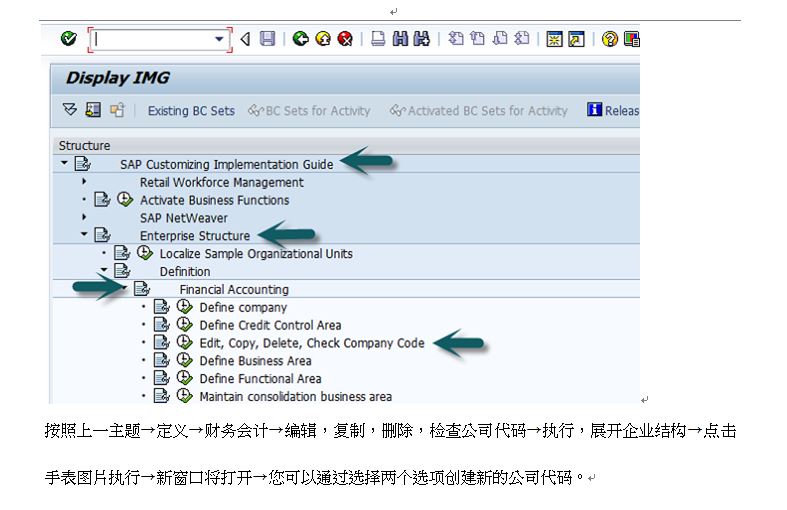Click the Generate Shortcut icon
Viewport: 787px width, 510px height.
[x=576, y=39]
